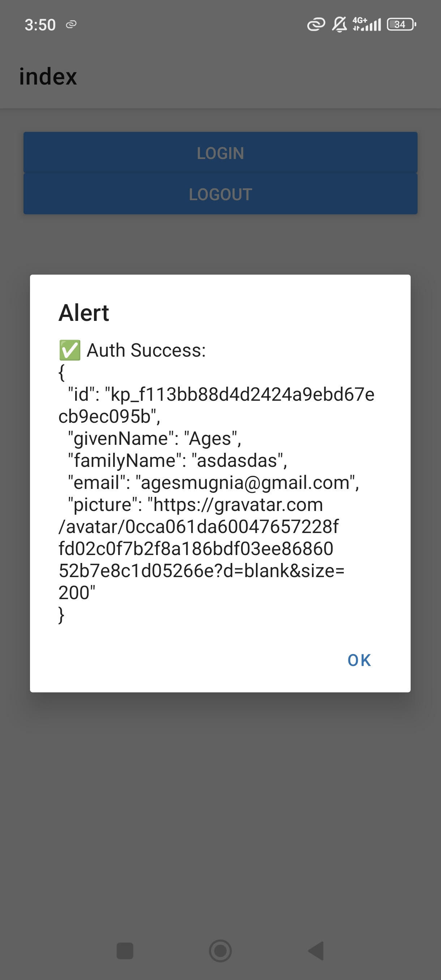Tap the Android back navigation triangle
Image resolution: width=441 pixels, height=980 pixels.
coord(316,951)
